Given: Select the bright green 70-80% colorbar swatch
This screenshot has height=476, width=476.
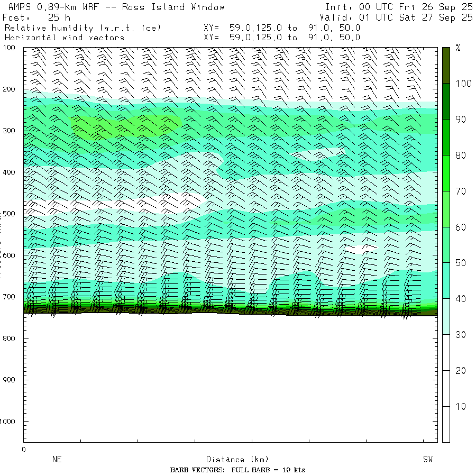Looking at the screenshot, I should click(446, 173).
